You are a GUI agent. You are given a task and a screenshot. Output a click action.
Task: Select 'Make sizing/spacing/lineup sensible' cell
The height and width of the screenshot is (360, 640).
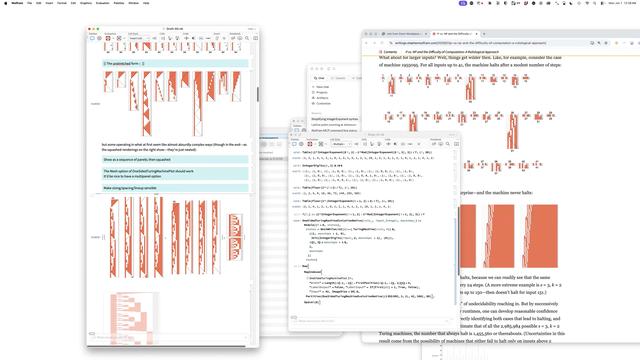click(x=175, y=188)
